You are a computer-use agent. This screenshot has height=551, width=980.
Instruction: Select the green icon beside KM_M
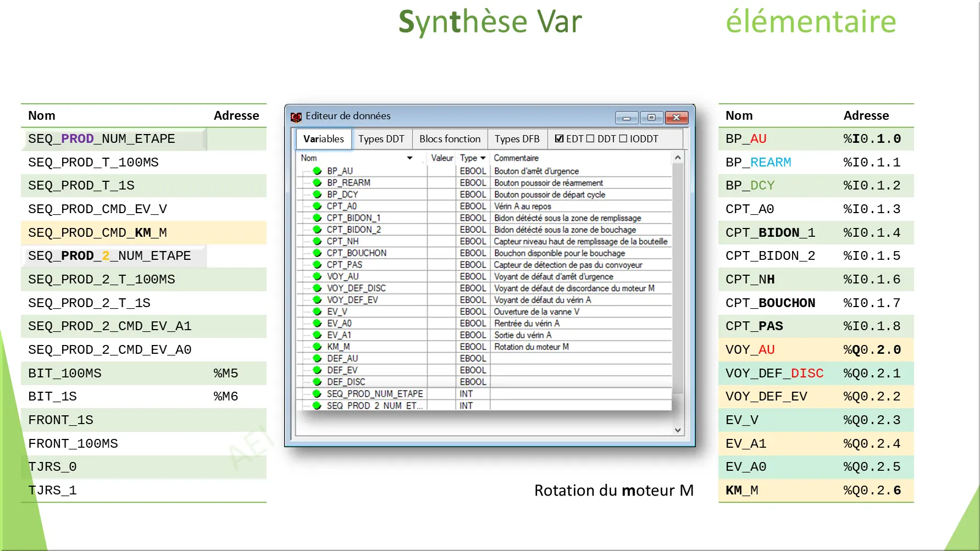317,347
